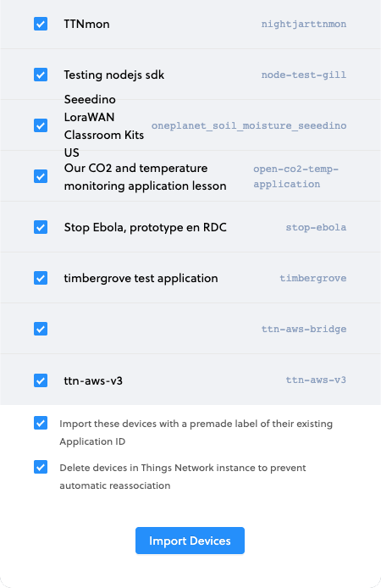Toggle checkbox for CO2 and temperature monitoring
This screenshot has width=381, height=588.
click(41, 176)
